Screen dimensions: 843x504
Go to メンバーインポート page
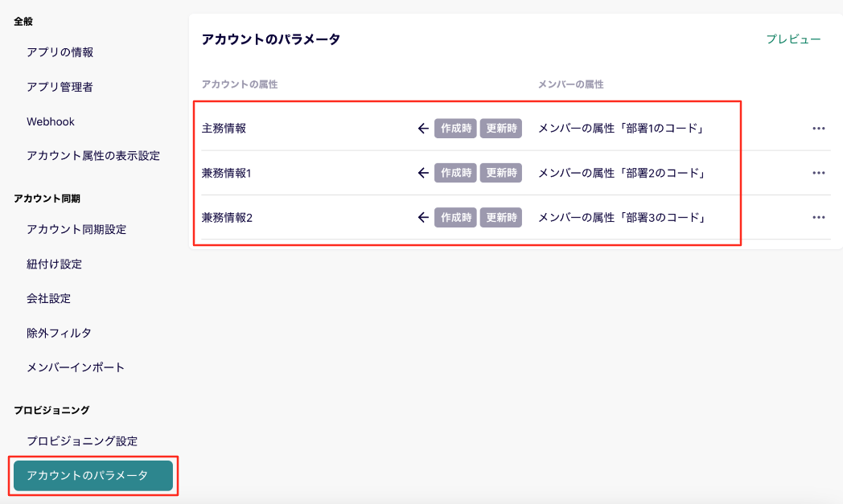click(x=76, y=367)
